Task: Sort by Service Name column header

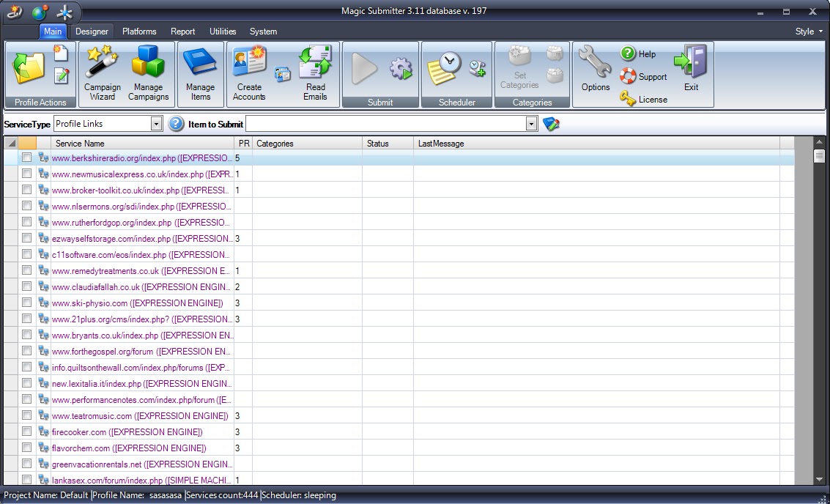Action: tap(142, 143)
